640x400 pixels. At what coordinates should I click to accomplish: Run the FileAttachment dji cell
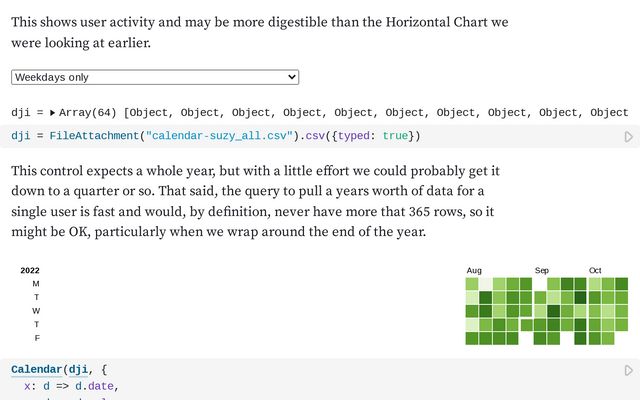pyautogui.click(x=629, y=137)
